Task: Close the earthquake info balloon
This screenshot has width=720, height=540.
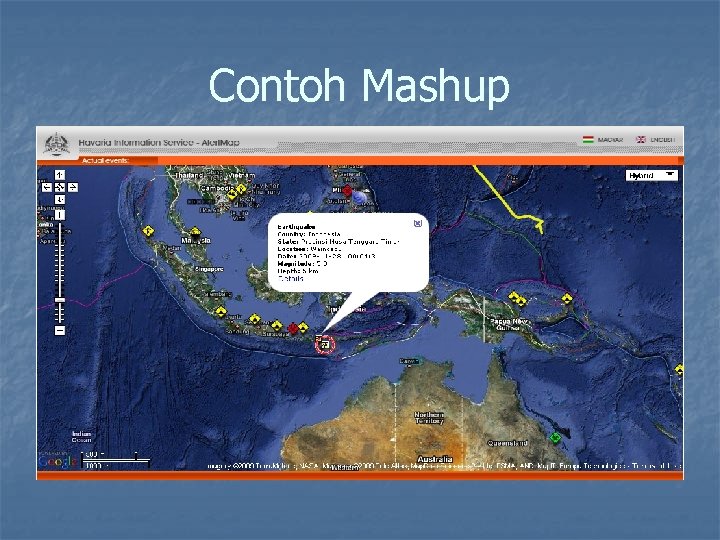Action: tap(418, 223)
